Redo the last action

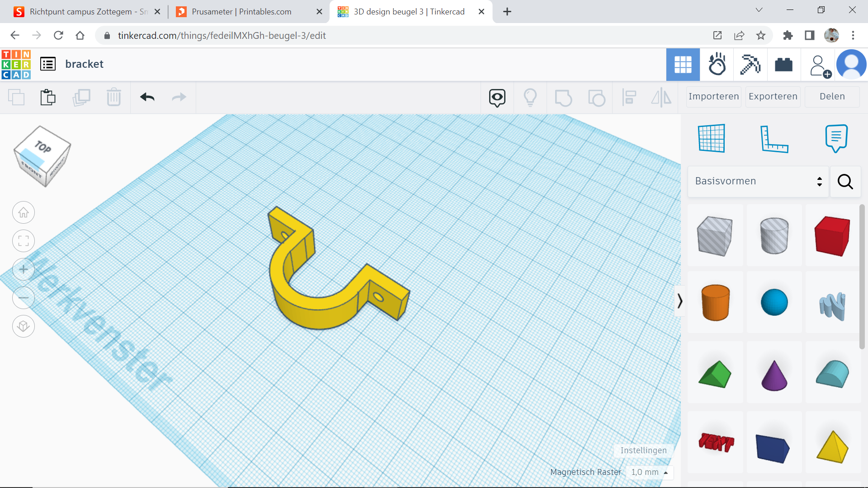[x=179, y=97]
